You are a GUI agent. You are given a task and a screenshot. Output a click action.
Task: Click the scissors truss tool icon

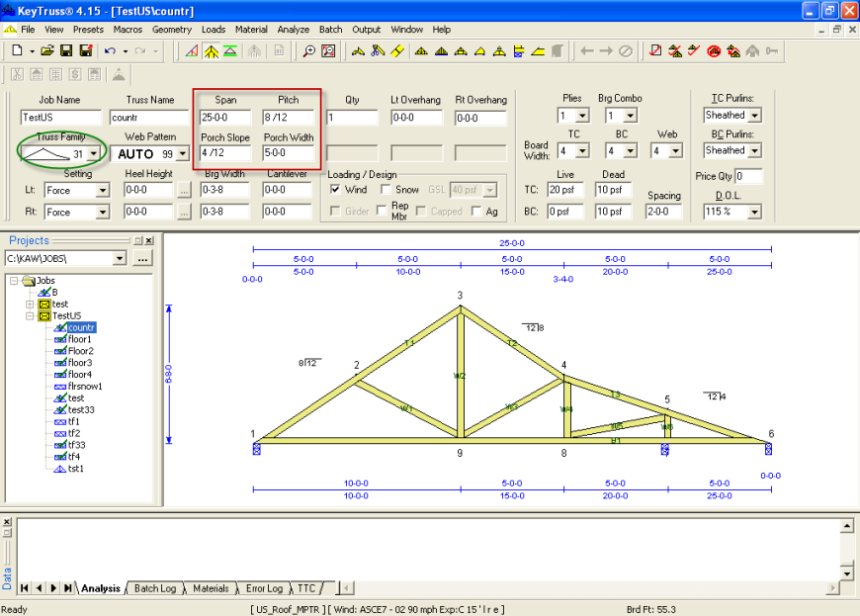[378, 51]
